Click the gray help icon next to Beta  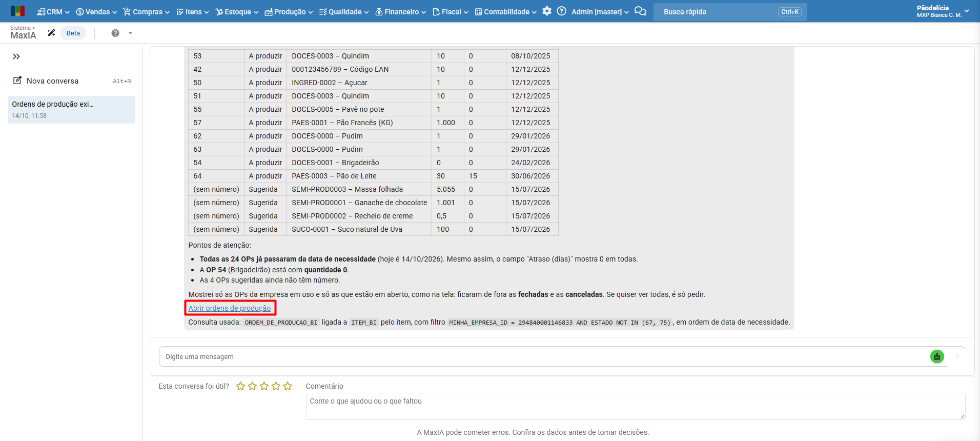[x=115, y=33]
